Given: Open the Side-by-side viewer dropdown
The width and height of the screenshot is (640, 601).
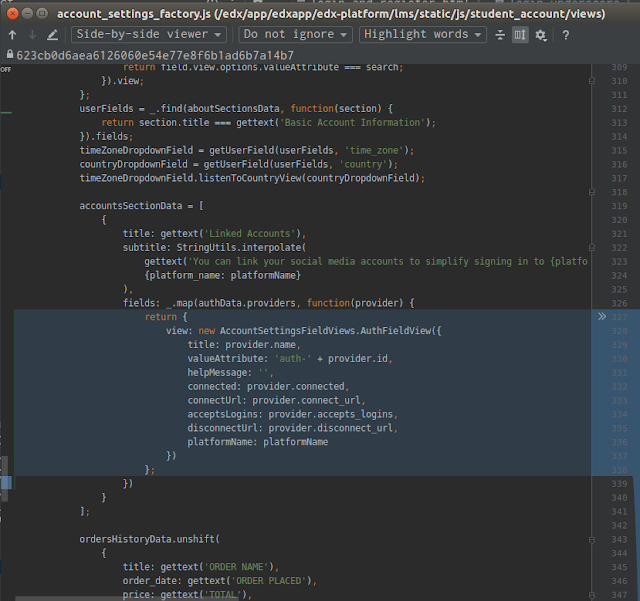Looking at the screenshot, I should (x=149, y=34).
